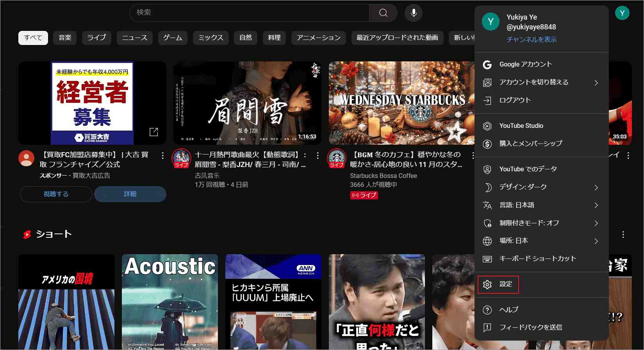This screenshot has height=350, width=644.
Task: Click the YouTube Studio hexagon icon
Action: point(487,126)
